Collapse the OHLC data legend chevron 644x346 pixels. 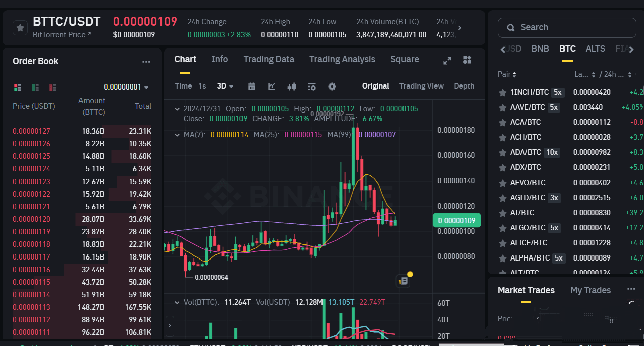177,109
